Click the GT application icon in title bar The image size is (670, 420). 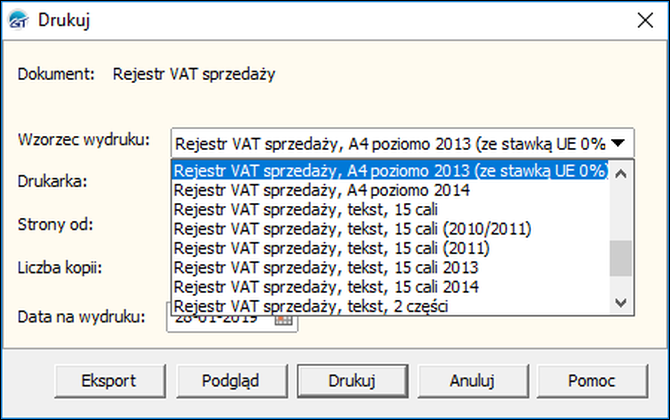click(18, 20)
